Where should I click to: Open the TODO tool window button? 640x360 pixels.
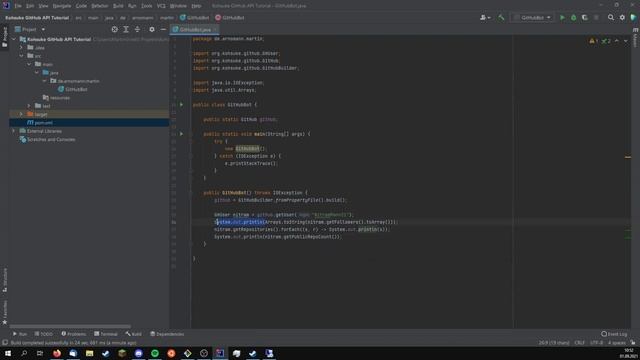pos(43,334)
